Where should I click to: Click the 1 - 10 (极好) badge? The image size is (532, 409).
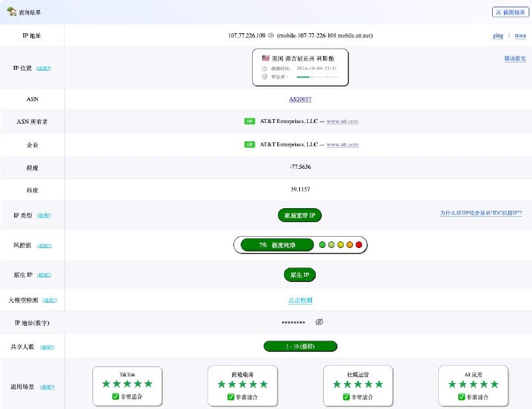click(301, 346)
